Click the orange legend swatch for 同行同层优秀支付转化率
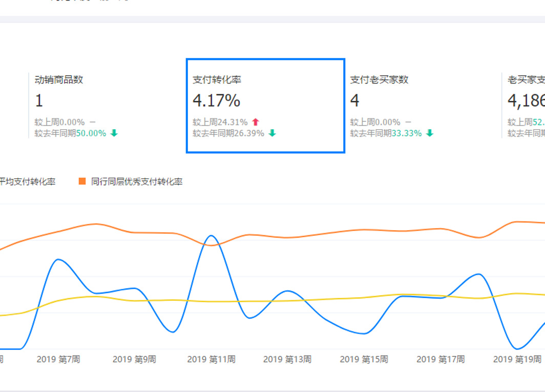This screenshot has height=392, width=545. point(82,181)
